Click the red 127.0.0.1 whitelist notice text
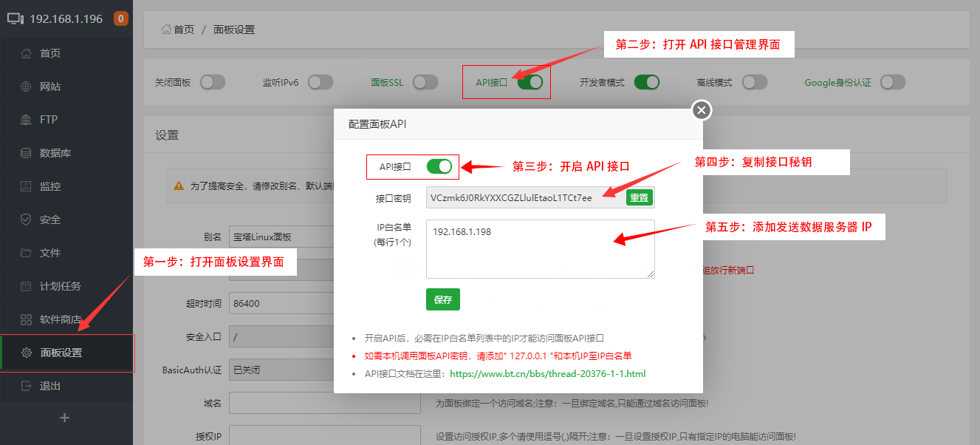This screenshot has height=445, width=980. tap(498, 356)
